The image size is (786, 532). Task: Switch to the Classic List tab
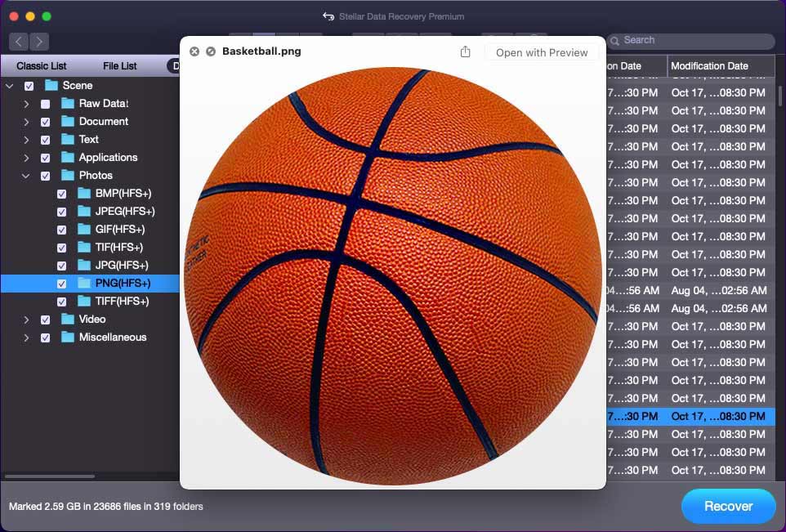coord(41,65)
